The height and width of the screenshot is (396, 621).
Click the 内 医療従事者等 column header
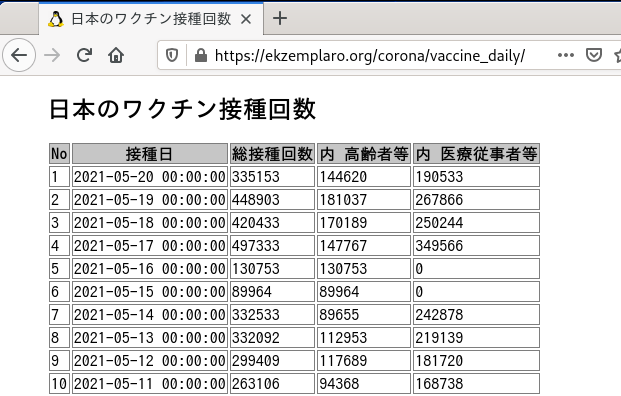476,154
